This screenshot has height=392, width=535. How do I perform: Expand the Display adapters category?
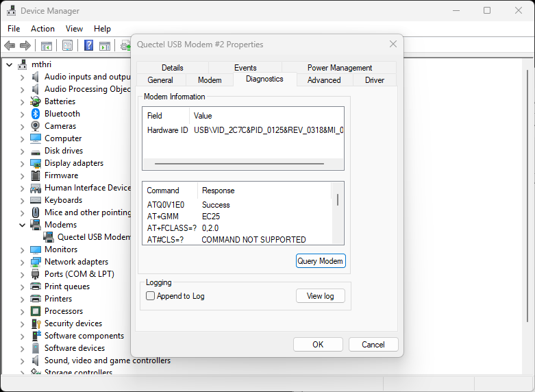(22, 164)
